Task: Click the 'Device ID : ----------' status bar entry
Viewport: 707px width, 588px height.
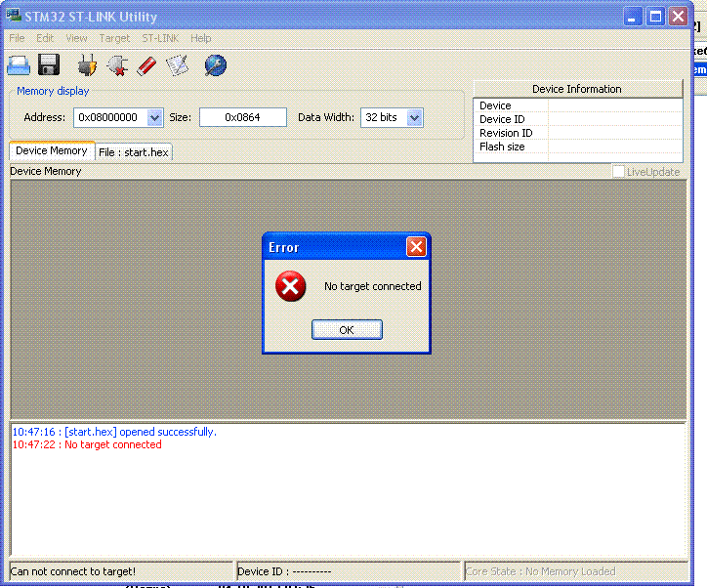Action: point(284,571)
